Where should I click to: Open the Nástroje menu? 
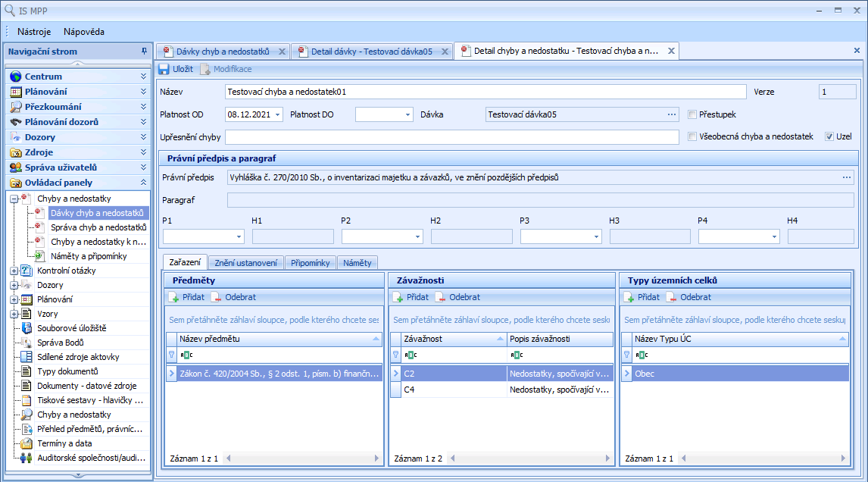coord(34,32)
